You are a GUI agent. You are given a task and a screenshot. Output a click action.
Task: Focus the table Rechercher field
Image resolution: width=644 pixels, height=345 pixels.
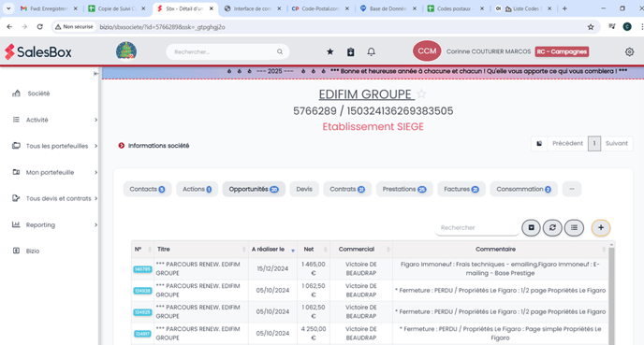click(476, 228)
